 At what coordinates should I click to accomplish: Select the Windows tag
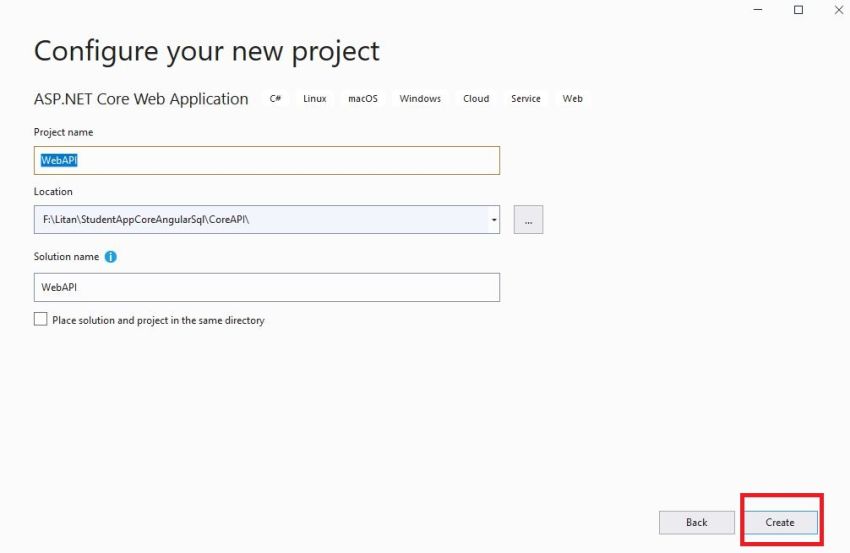(420, 99)
